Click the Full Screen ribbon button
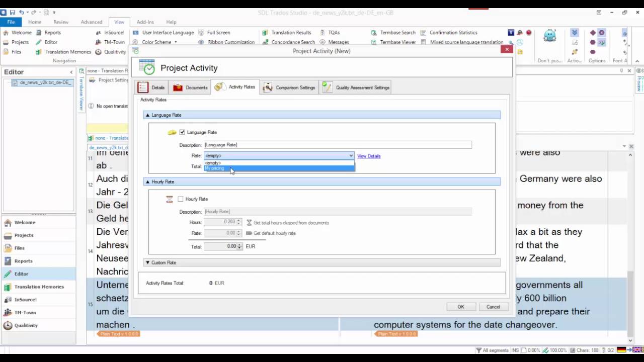 click(214, 33)
